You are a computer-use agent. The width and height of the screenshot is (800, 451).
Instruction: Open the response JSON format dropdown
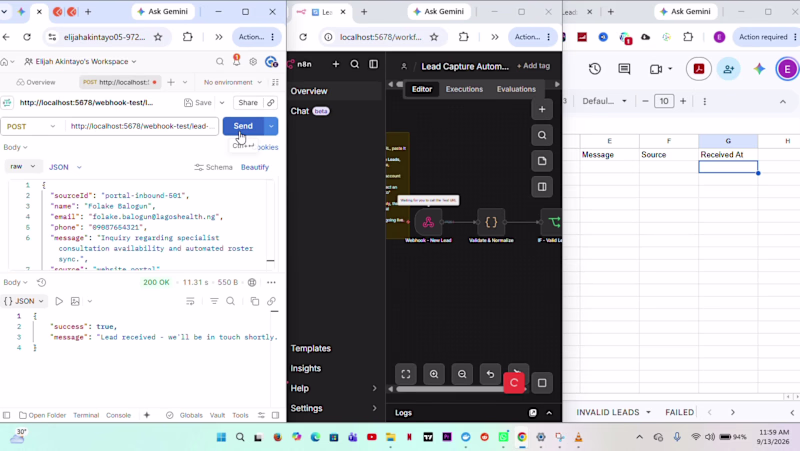point(23,302)
